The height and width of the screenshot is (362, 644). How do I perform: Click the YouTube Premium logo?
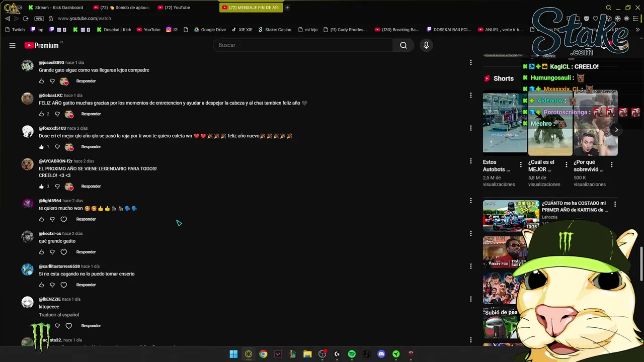click(x=42, y=45)
